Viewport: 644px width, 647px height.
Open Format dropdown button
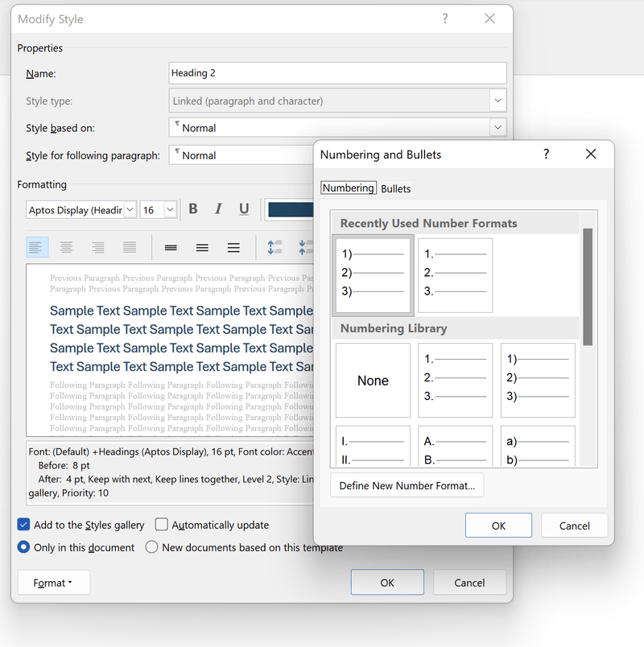(54, 583)
